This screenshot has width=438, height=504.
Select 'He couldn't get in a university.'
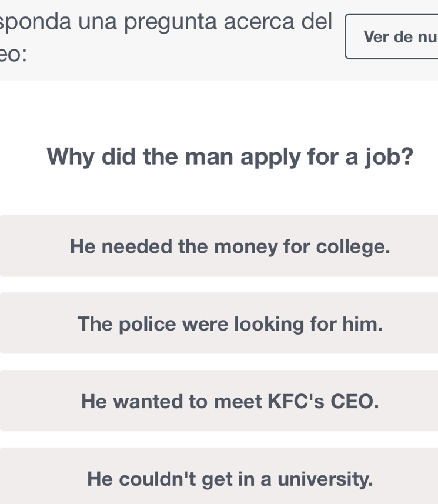(229, 479)
